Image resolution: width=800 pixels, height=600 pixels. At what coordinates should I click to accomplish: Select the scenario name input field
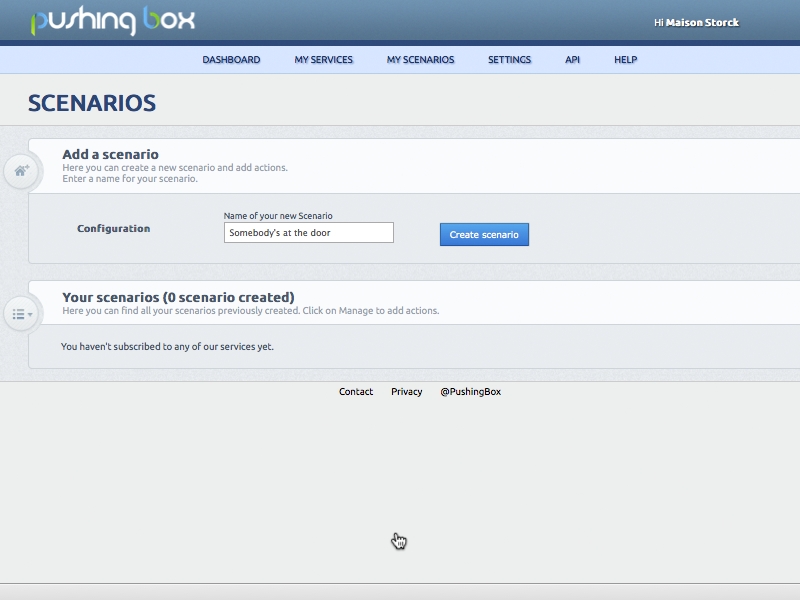click(308, 232)
